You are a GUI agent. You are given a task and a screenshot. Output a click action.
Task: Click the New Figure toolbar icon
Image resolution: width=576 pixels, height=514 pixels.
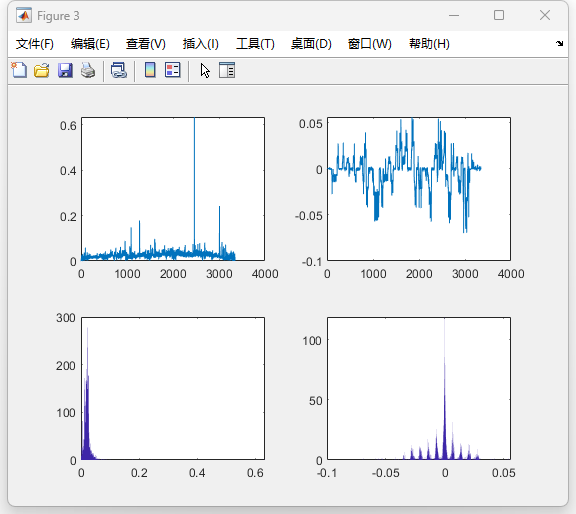pyautogui.click(x=19, y=70)
